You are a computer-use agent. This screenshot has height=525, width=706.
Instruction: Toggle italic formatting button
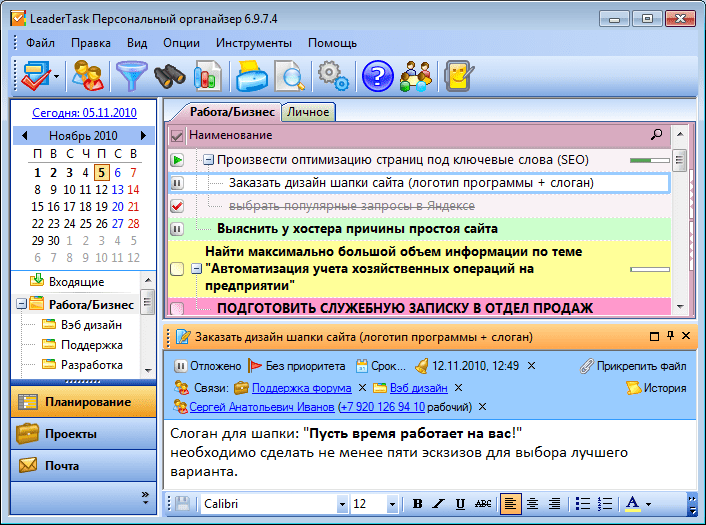tap(439, 503)
